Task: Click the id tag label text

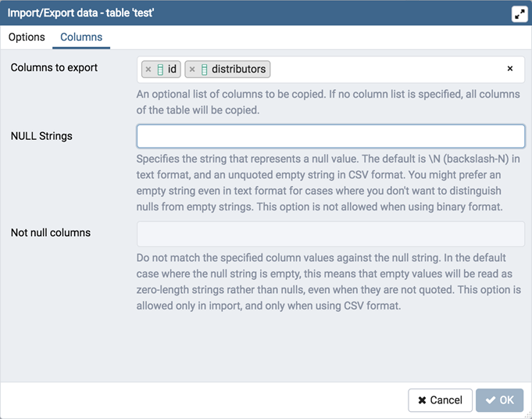Action: coord(173,70)
